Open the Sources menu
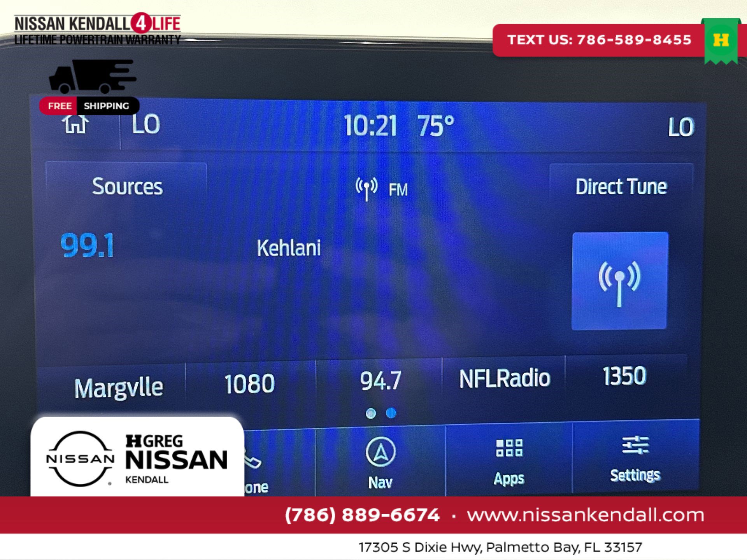 [x=127, y=187]
